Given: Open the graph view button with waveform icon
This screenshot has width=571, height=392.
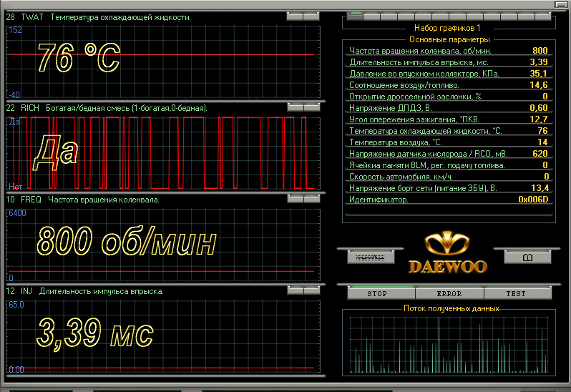Looking at the screenshot, I should pos(371,258).
